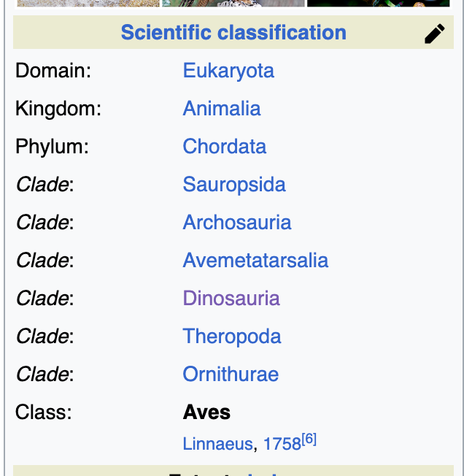The width and height of the screenshot is (464, 476).
Task: Select the Avemetatarsalia link
Action: (255, 261)
